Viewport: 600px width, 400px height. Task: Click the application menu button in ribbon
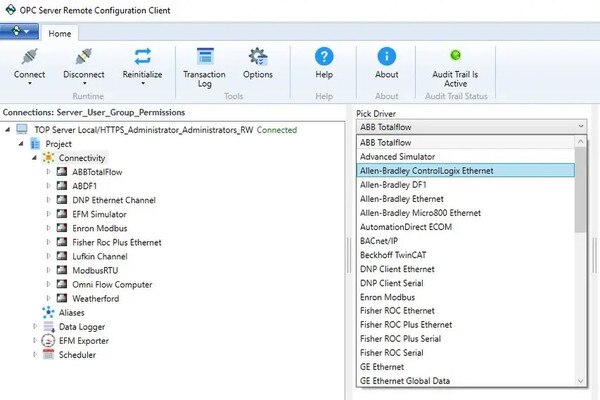point(19,31)
